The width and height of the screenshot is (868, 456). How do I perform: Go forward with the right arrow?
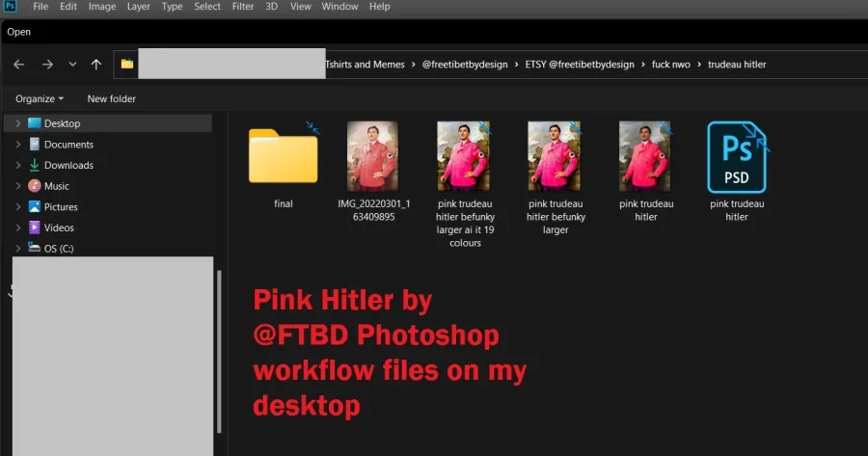47,65
